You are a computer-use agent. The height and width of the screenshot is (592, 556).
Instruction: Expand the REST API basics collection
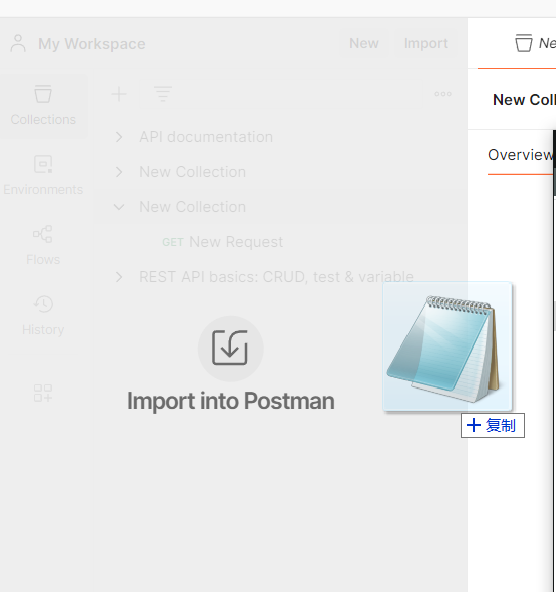tap(119, 277)
